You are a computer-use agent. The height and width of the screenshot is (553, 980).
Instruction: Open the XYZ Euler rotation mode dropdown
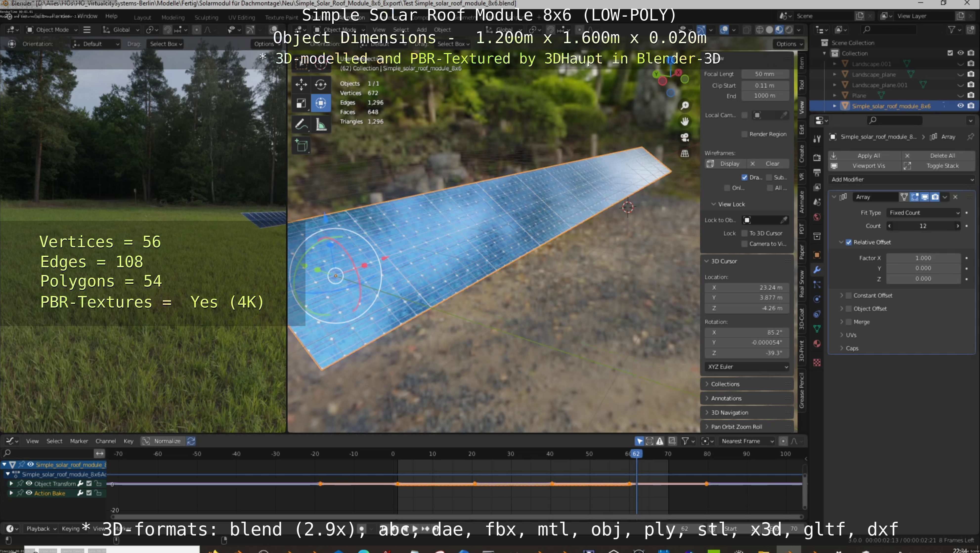point(747,367)
